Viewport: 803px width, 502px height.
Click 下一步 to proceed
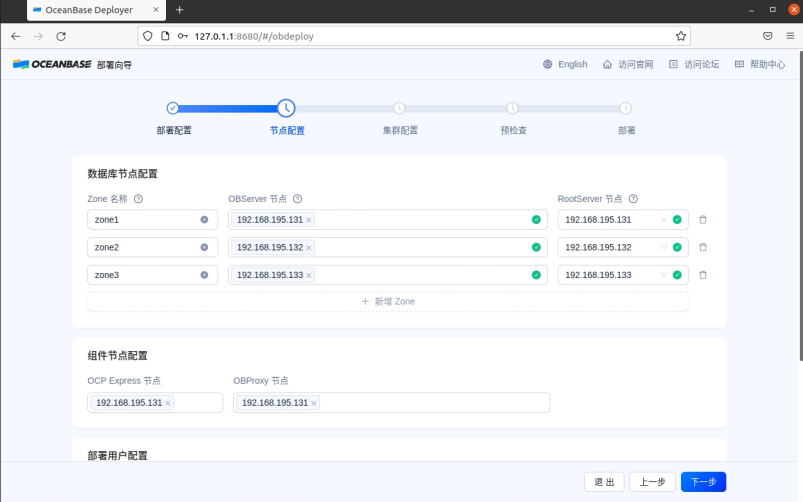coord(703,482)
